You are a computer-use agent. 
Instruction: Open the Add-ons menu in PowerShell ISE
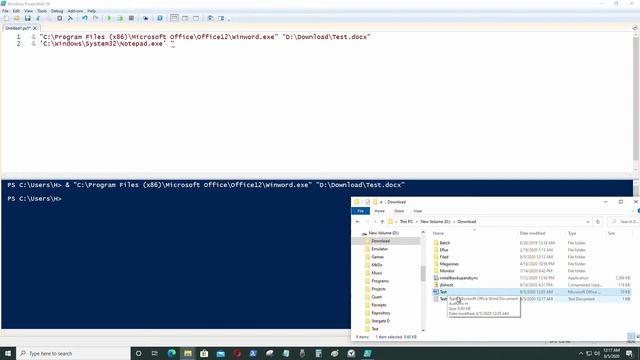point(75,11)
